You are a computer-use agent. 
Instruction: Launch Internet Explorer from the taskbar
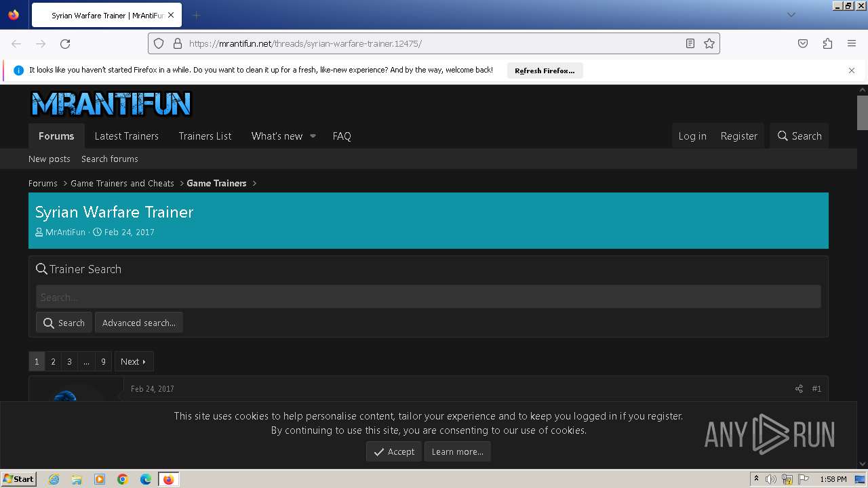(54, 479)
